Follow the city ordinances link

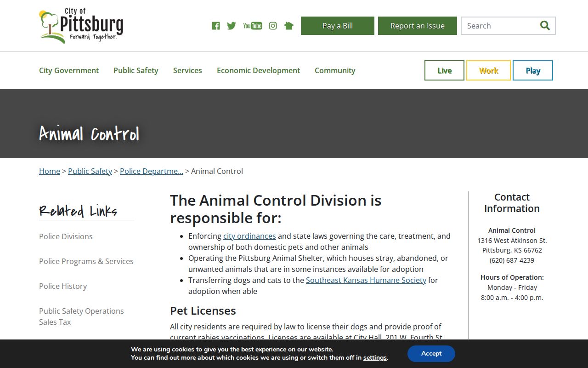(x=249, y=236)
